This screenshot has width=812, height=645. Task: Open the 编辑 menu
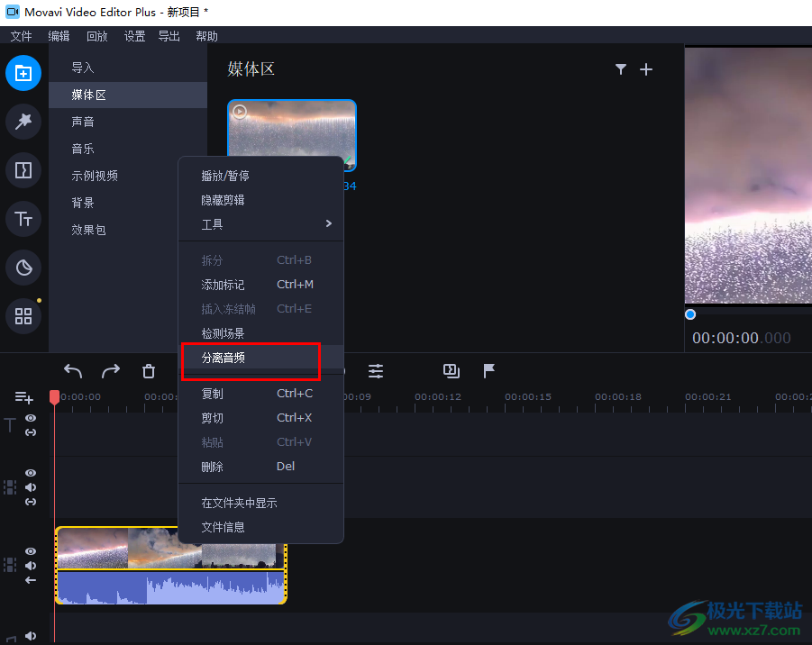[x=59, y=36]
